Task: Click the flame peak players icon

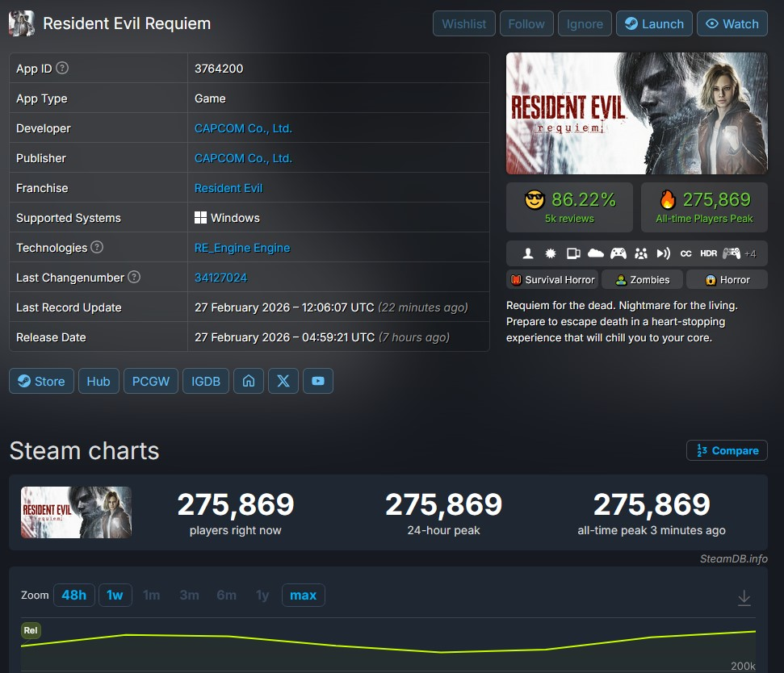Action: (668, 199)
